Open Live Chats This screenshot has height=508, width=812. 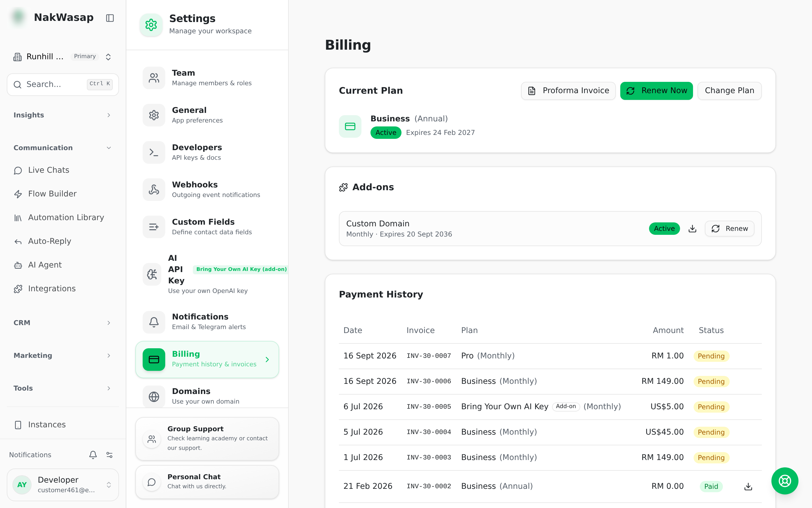point(63,170)
